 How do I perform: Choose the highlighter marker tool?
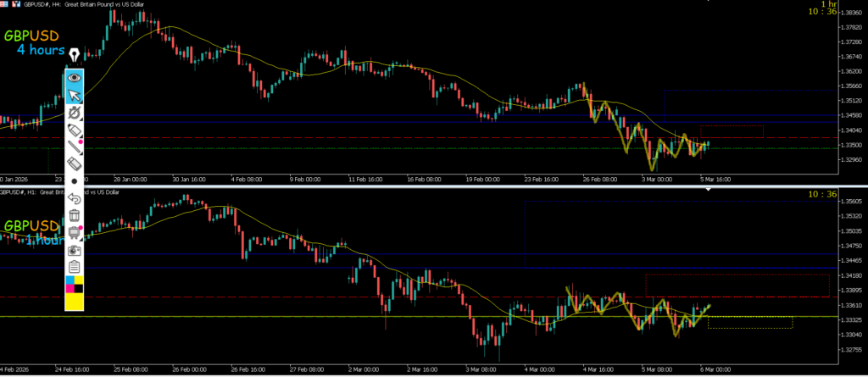pos(75,130)
